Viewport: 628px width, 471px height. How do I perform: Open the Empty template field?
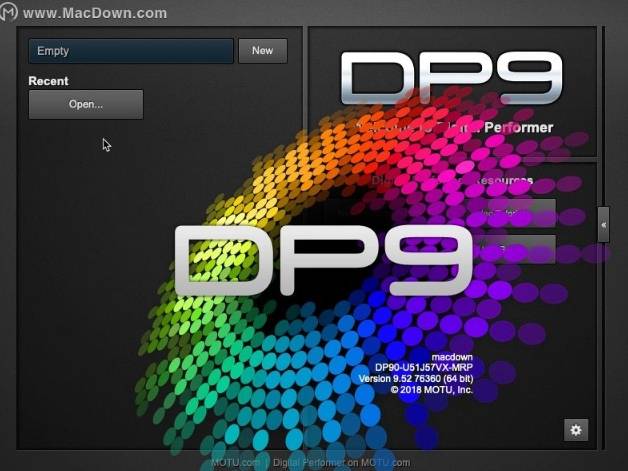131,51
